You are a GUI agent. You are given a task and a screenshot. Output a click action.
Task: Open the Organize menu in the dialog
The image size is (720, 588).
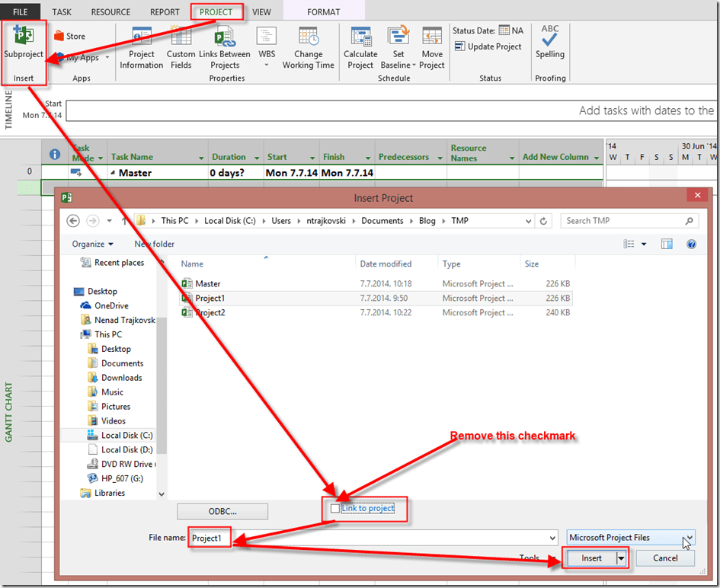click(93, 244)
